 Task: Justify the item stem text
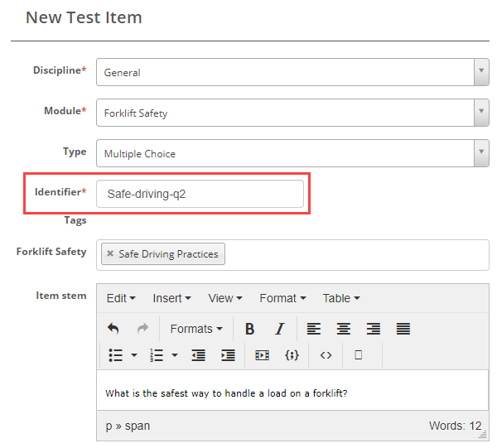[x=403, y=329]
